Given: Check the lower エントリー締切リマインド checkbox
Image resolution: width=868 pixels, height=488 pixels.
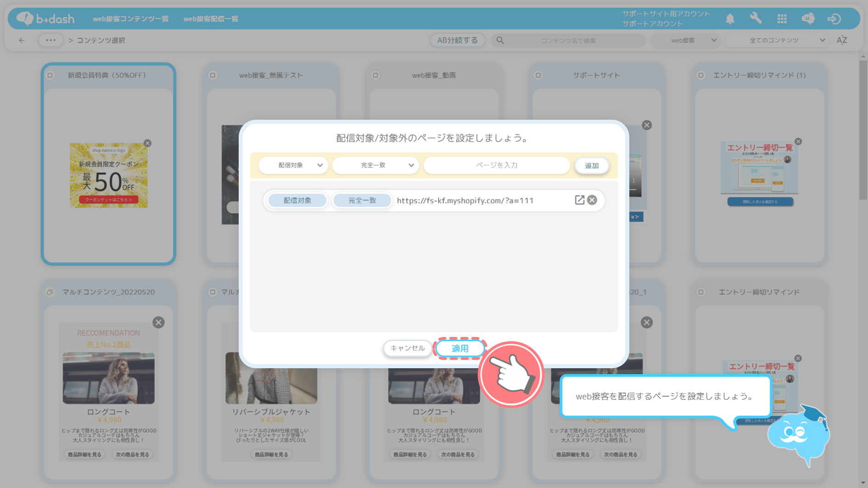Looking at the screenshot, I should pos(701,292).
